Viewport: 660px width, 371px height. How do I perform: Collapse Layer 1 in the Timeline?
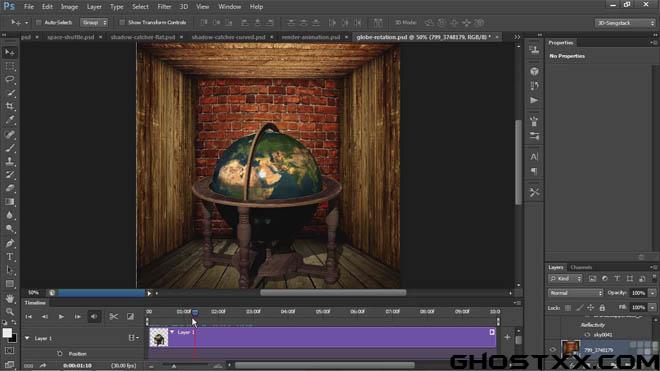pyautogui.click(x=27, y=338)
